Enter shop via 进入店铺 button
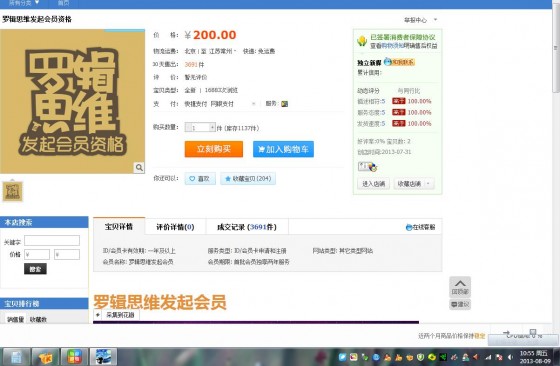 (374, 184)
